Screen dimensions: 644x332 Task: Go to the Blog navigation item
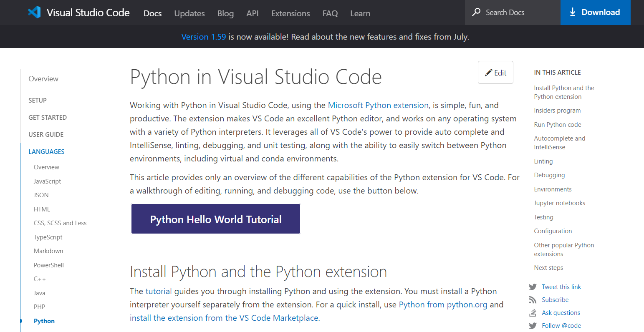(x=225, y=13)
